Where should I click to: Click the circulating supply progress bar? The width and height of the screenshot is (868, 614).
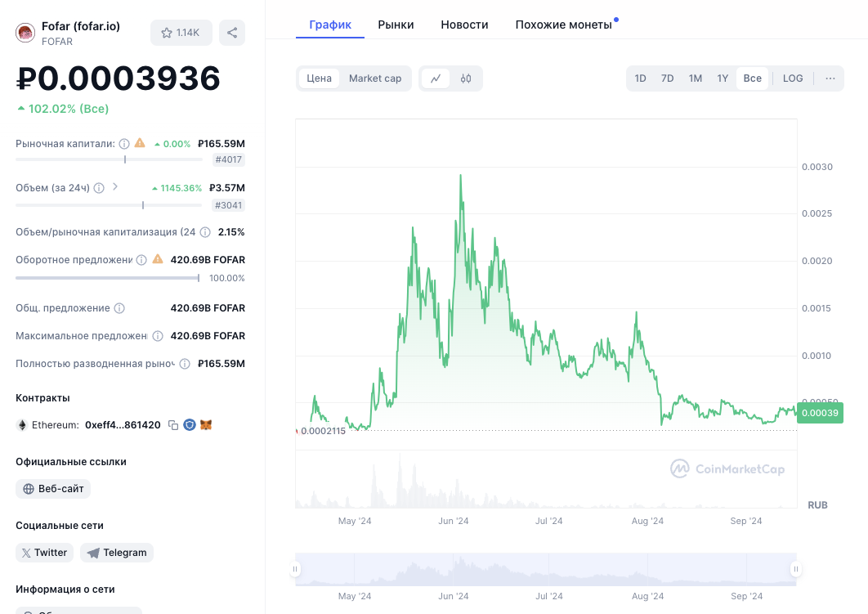pos(107,278)
